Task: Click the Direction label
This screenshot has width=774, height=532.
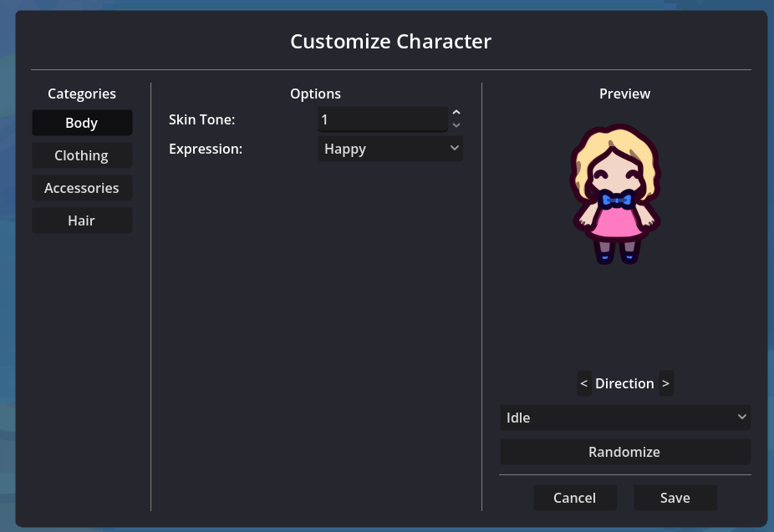Action: pos(624,383)
